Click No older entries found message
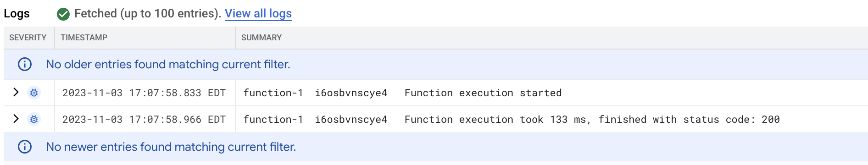 pyautogui.click(x=168, y=64)
